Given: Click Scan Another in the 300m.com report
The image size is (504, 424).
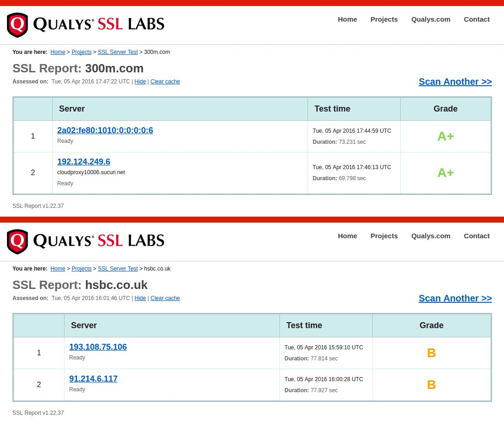Looking at the screenshot, I should coord(455,82).
